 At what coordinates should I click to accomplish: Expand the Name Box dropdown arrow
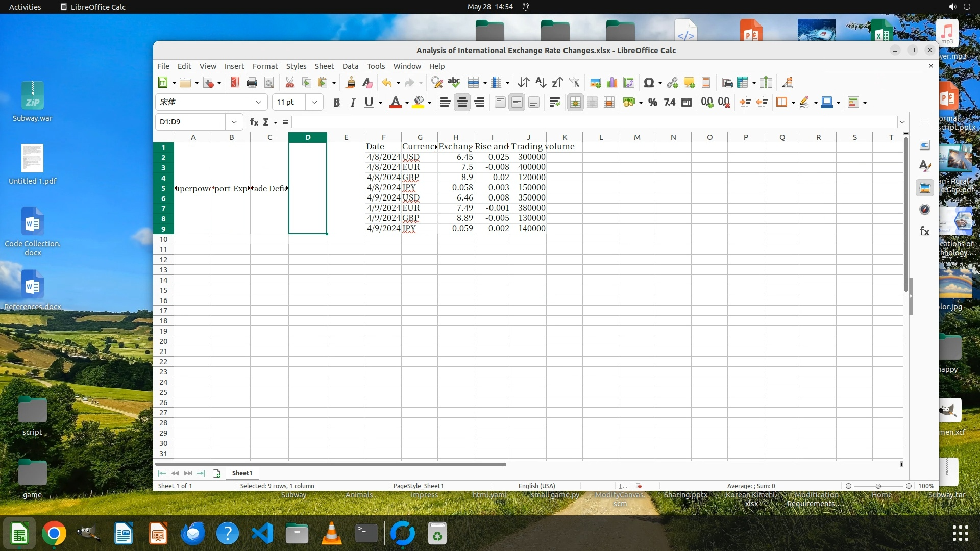tap(234, 122)
